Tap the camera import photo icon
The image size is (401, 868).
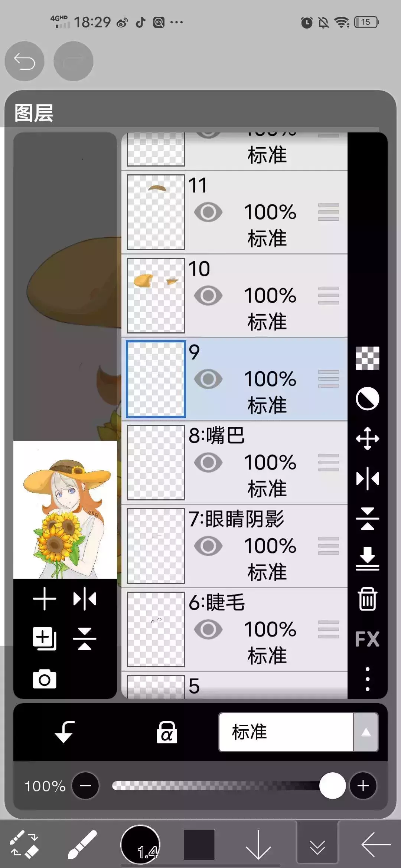pos(45,679)
